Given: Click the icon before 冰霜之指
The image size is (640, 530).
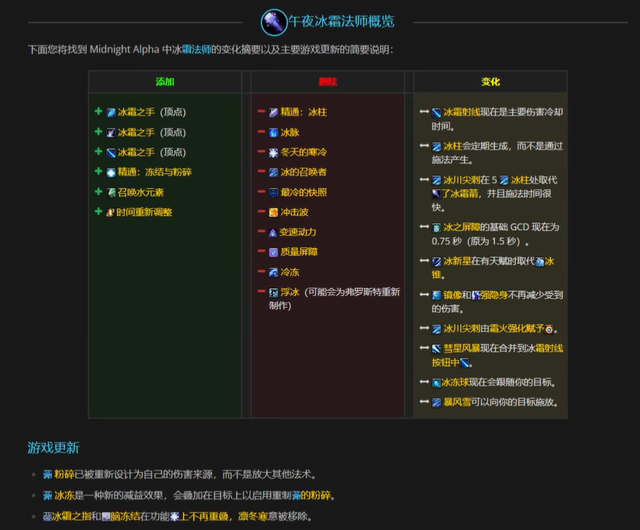Looking at the screenshot, I should point(47,517).
